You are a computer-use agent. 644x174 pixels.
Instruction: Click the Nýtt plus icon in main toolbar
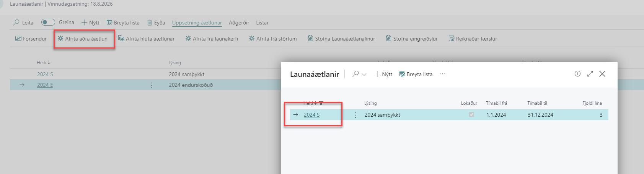(85, 23)
